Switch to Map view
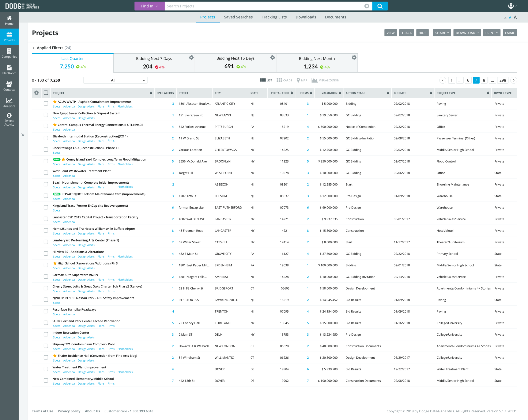Screen dimensions: 528x420 (302, 80)
